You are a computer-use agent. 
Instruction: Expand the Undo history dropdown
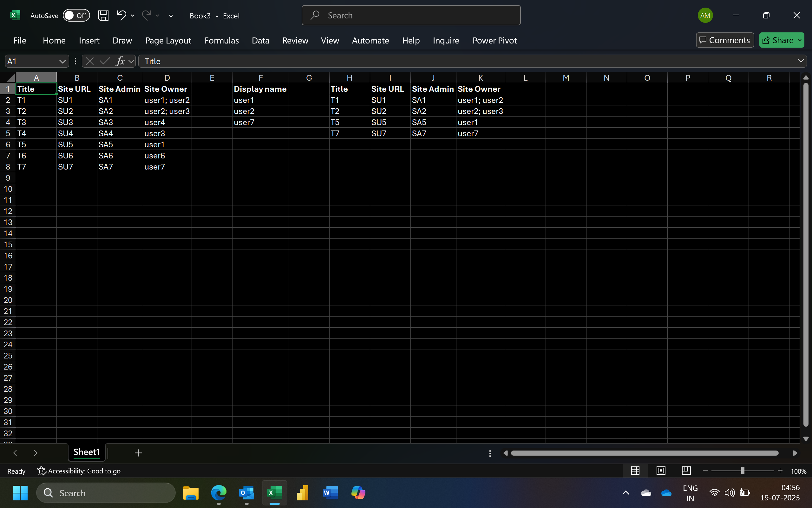pyautogui.click(x=133, y=16)
